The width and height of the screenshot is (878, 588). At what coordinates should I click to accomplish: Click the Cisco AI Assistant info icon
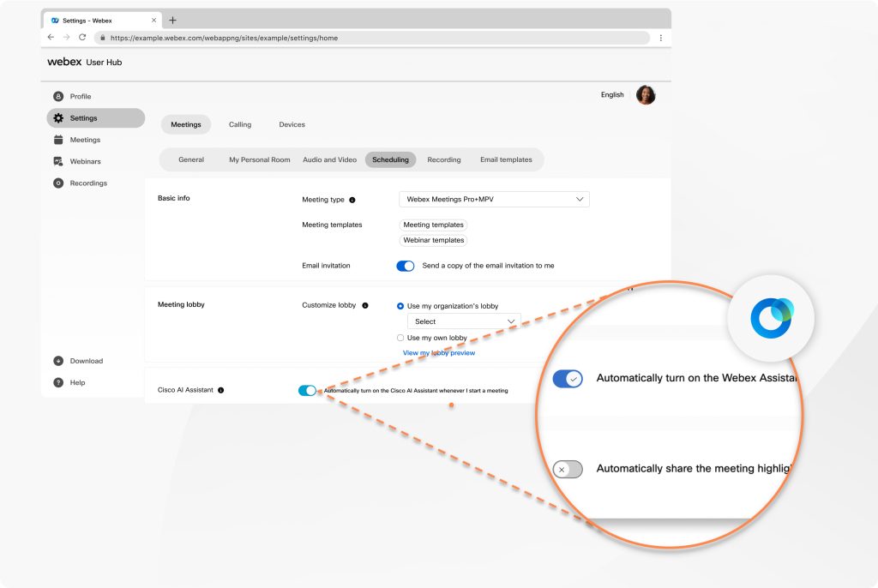coord(220,388)
